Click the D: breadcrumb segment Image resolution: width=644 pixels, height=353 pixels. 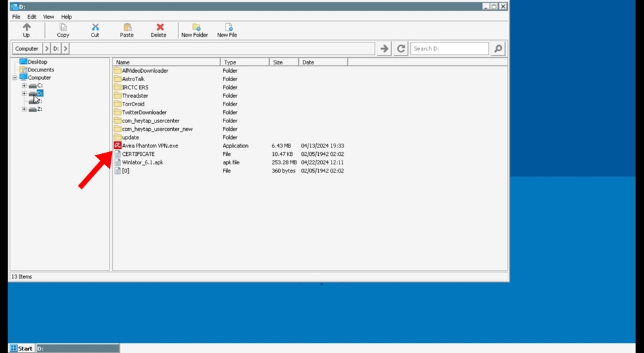pos(56,48)
